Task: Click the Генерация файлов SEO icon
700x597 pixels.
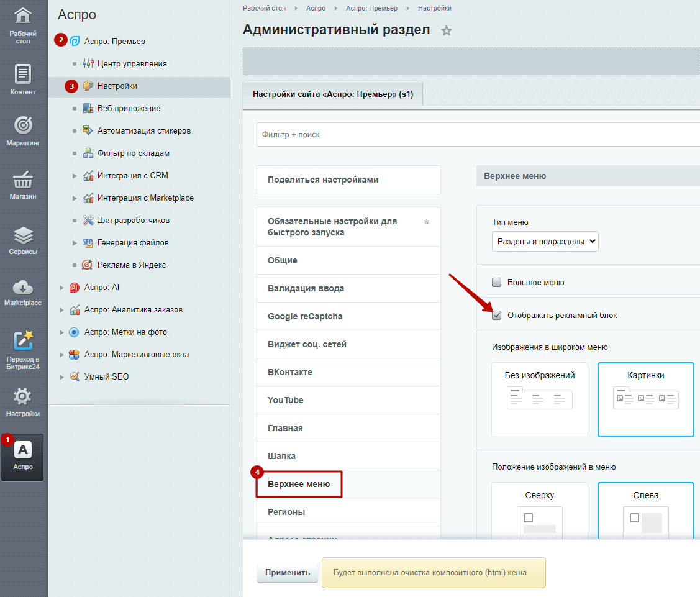Action: coord(88,242)
